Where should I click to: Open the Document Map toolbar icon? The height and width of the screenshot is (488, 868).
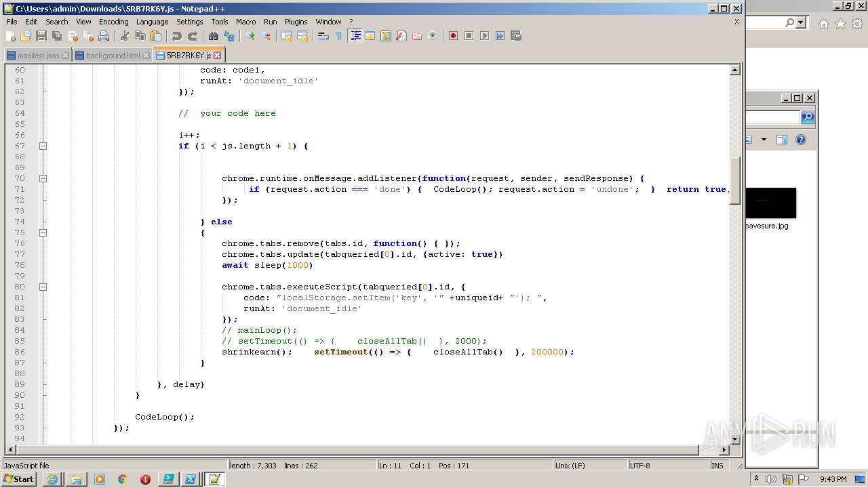[x=386, y=36]
